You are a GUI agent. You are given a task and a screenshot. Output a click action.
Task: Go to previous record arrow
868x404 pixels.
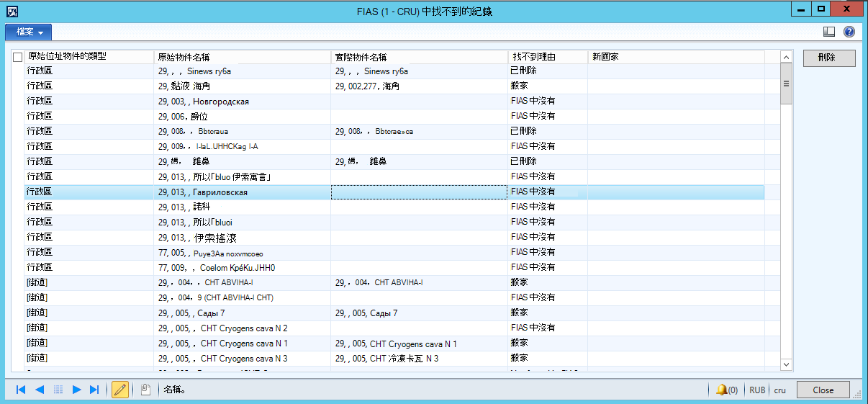[x=40, y=390]
